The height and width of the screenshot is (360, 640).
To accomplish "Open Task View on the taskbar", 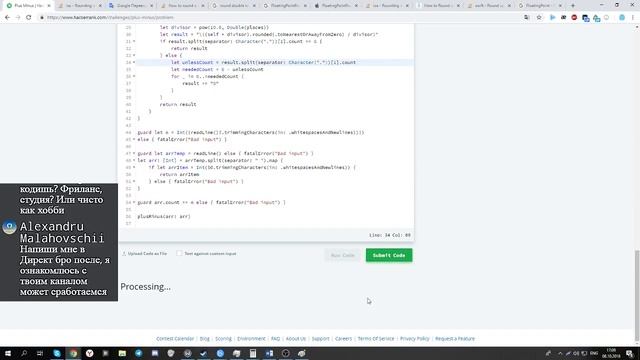I will (x=40, y=353).
